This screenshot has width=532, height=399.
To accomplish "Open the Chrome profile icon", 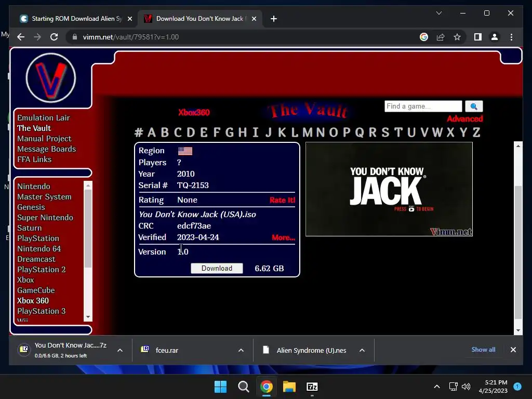I will tap(495, 37).
